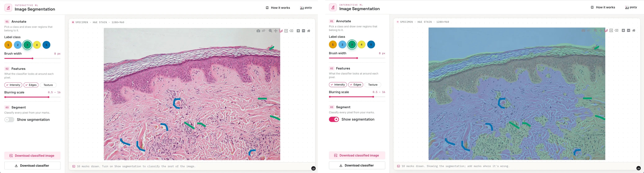Uncheck Intensity feature in segmentation-off view
The image size is (644, 173).
click(x=13, y=85)
